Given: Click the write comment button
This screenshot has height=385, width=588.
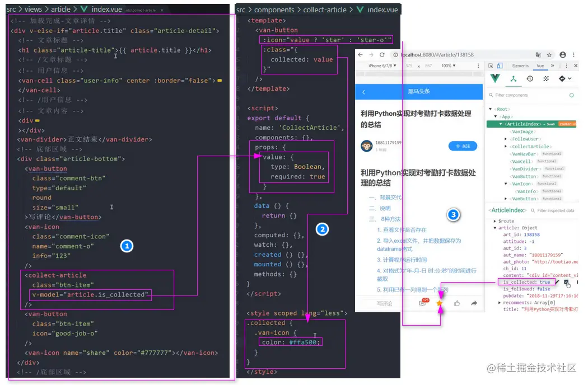Looking at the screenshot, I should tap(384, 303).
